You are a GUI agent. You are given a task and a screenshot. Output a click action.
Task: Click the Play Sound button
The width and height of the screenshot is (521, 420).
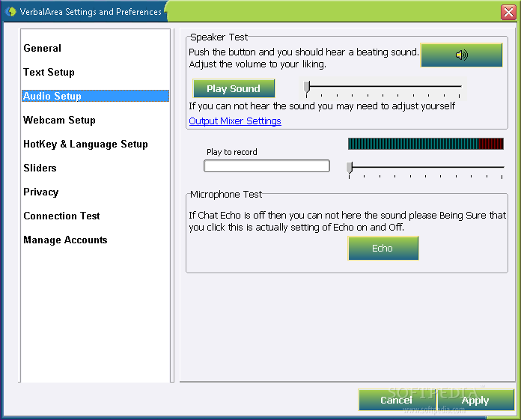click(x=234, y=88)
